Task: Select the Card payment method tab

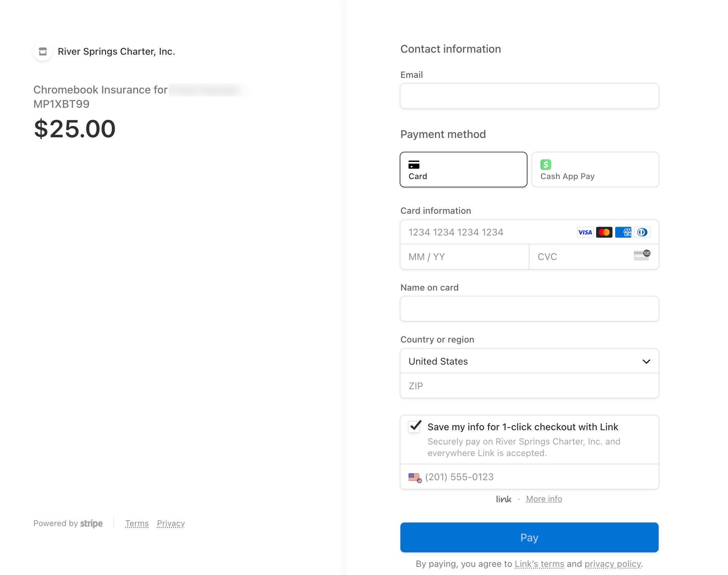Action: 463,170
